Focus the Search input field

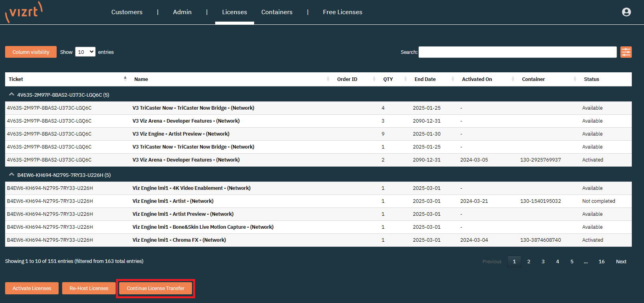(x=517, y=52)
